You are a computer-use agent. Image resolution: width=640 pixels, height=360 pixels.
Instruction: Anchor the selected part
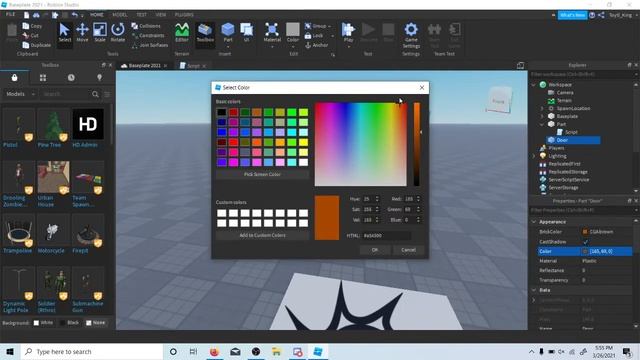pos(317,45)
